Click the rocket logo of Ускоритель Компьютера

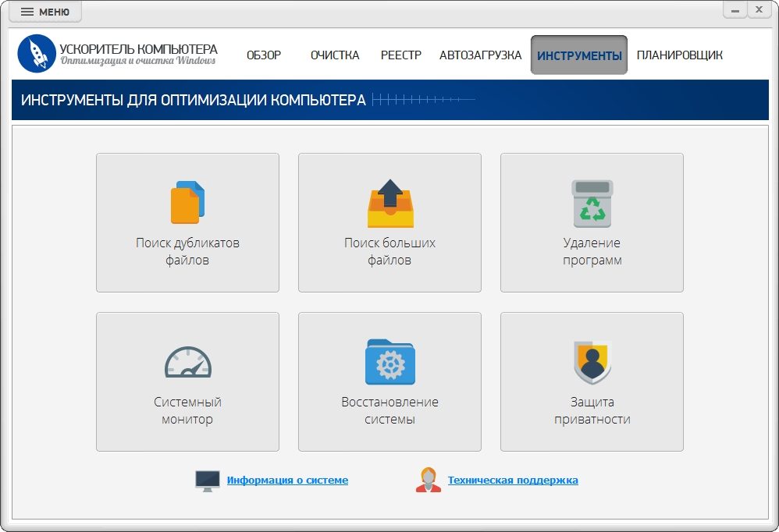coord(37,54)
